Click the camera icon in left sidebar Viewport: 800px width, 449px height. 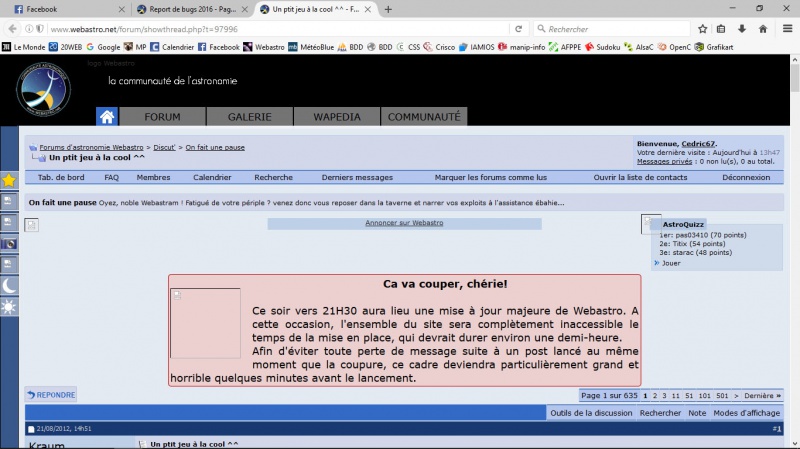[9, 243]
